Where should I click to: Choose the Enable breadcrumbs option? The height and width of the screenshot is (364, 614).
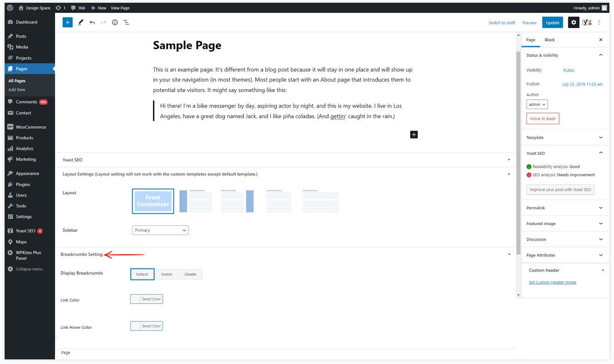tap(167, 274)
